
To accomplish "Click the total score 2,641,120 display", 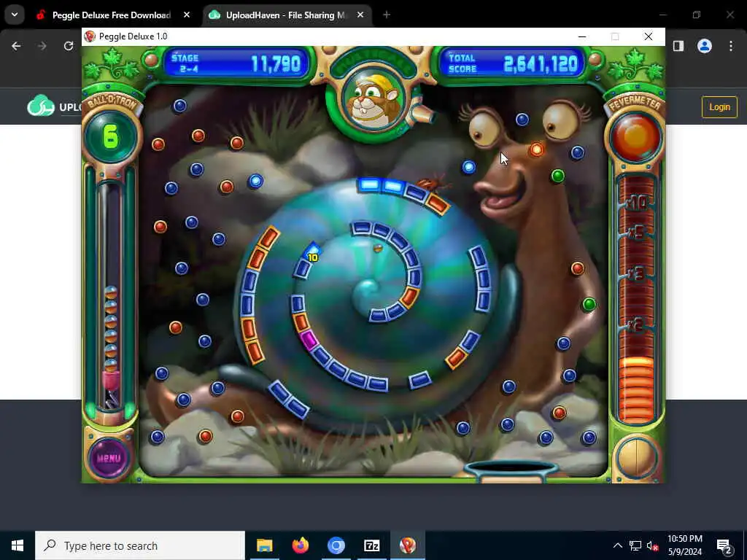I will pos(512,63).
